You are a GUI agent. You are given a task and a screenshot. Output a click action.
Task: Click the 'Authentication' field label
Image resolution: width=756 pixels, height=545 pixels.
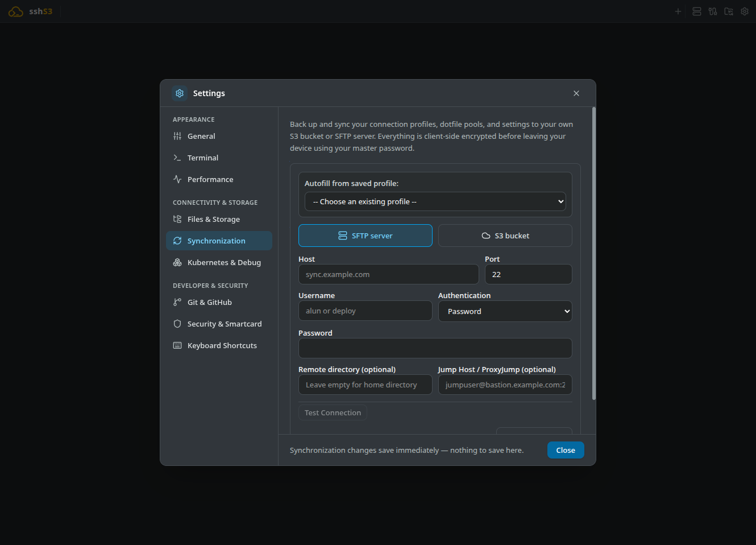tap(464, 295)
